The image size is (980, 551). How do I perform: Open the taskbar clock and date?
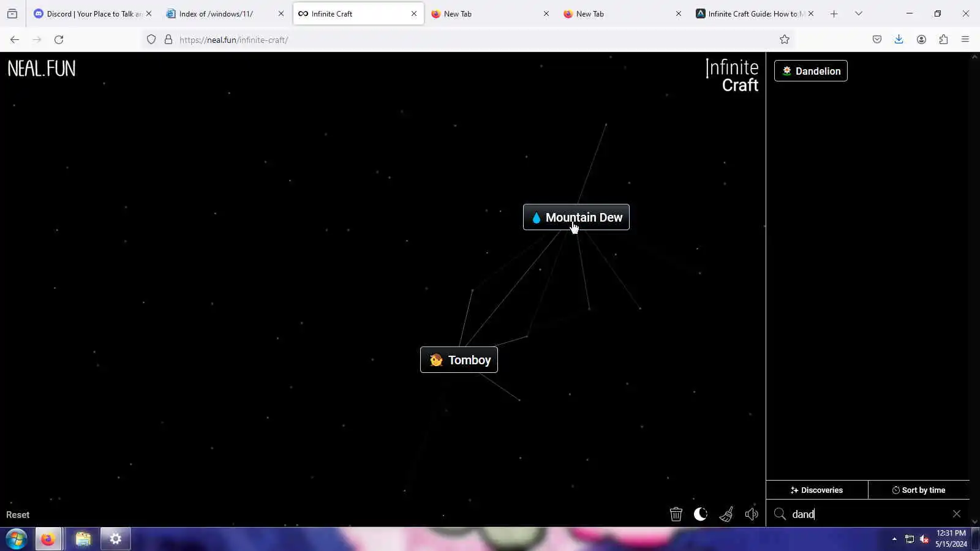pos(951,539)
